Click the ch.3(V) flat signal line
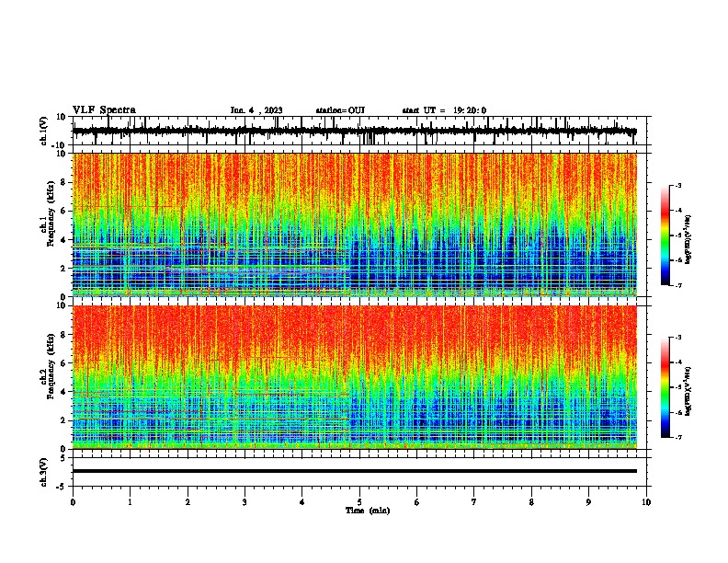Viewport: 728px width, 563px height. point(354,471)
